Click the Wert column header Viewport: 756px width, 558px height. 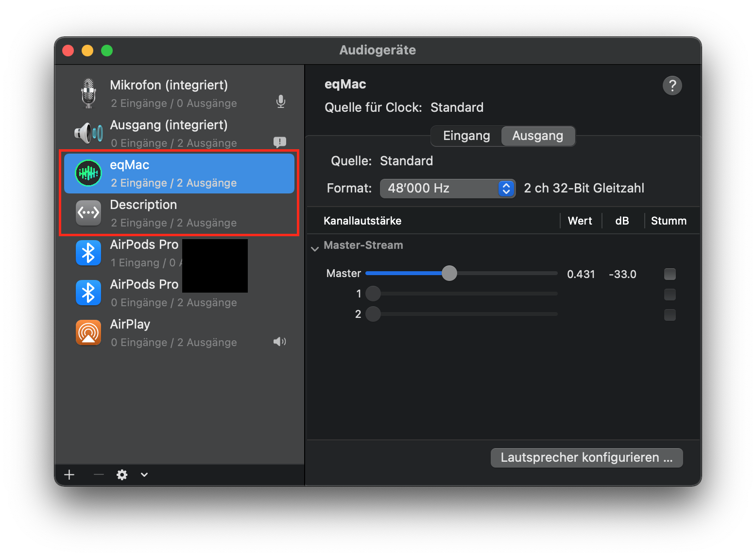click(x=580, y=221)
